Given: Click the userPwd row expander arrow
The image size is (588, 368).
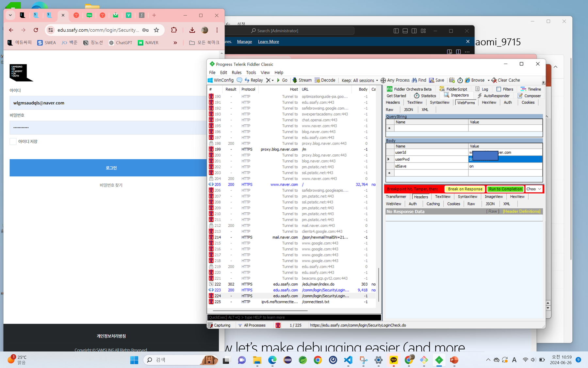Looking at the screenshot, I should click(x=389, y=159).
